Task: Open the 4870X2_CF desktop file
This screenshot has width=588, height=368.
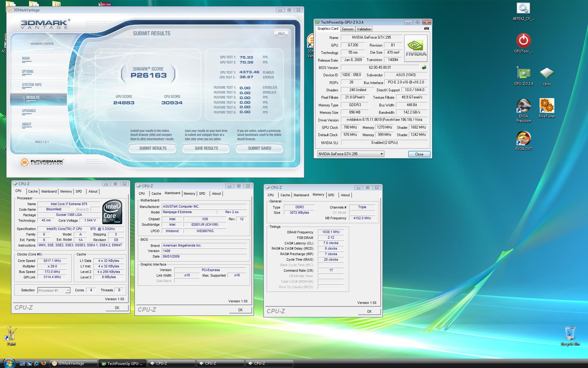Action: coord(523,11)
